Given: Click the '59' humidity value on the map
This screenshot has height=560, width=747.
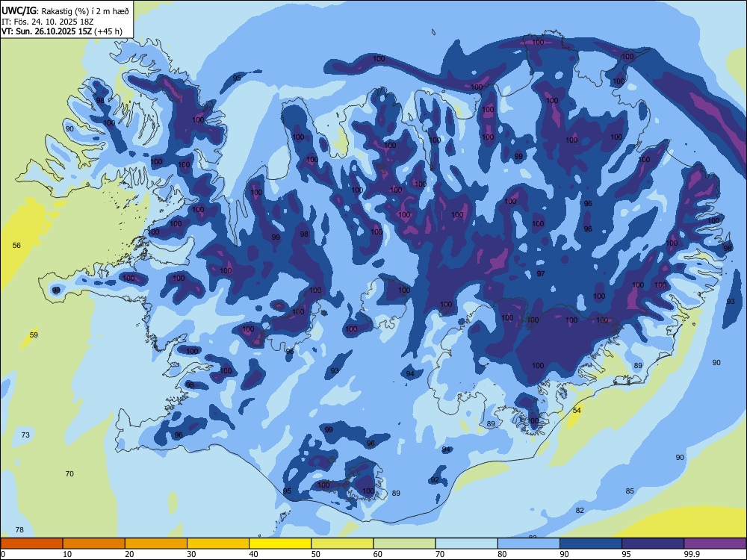Looking at the screenshot, I should coord(34,335).
